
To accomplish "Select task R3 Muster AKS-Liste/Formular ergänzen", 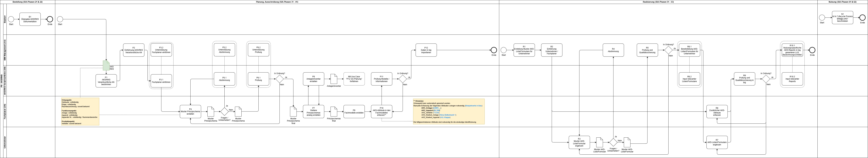I will 579,142.
